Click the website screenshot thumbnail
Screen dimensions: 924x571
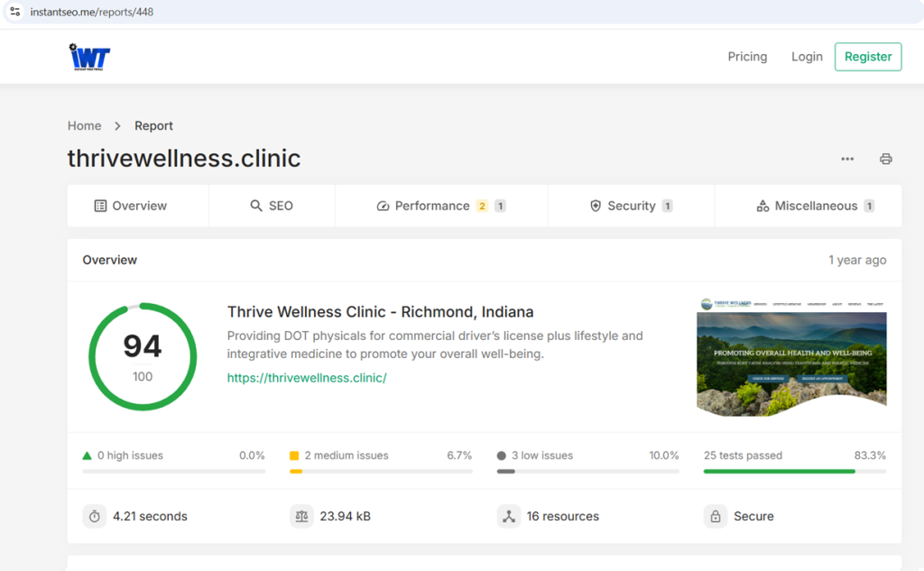coord(791,357)
